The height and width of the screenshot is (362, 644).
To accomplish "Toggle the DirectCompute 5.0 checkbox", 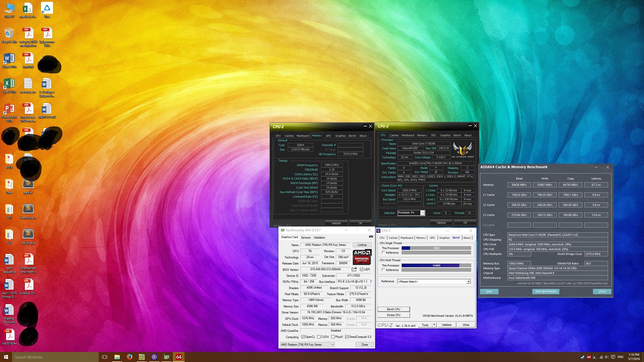I will point(347,337).
